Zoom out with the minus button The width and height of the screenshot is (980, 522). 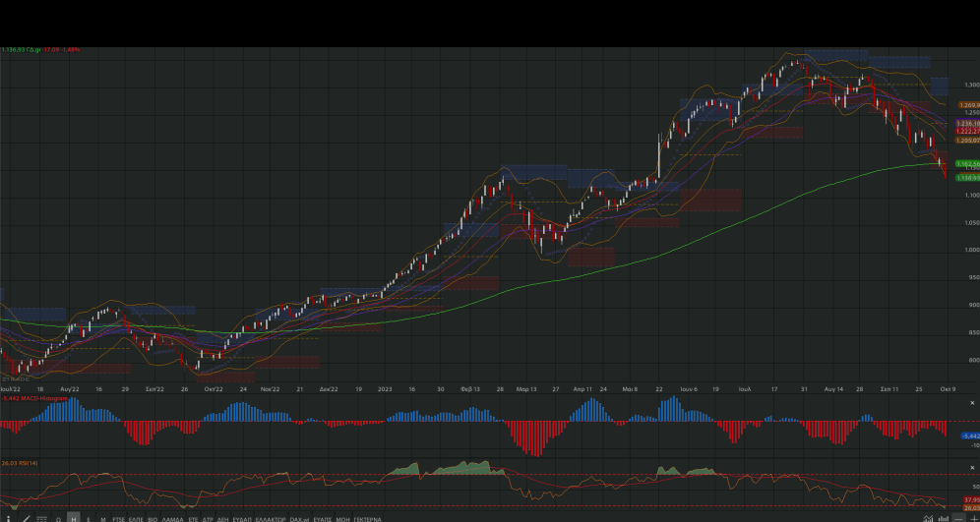[x=958, y=519]
